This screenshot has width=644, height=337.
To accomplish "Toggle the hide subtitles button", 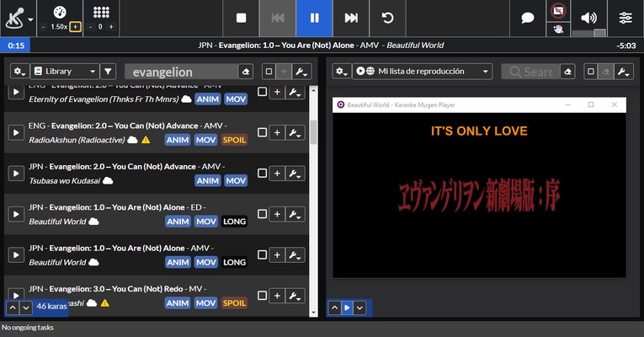I will pos(558,11).
